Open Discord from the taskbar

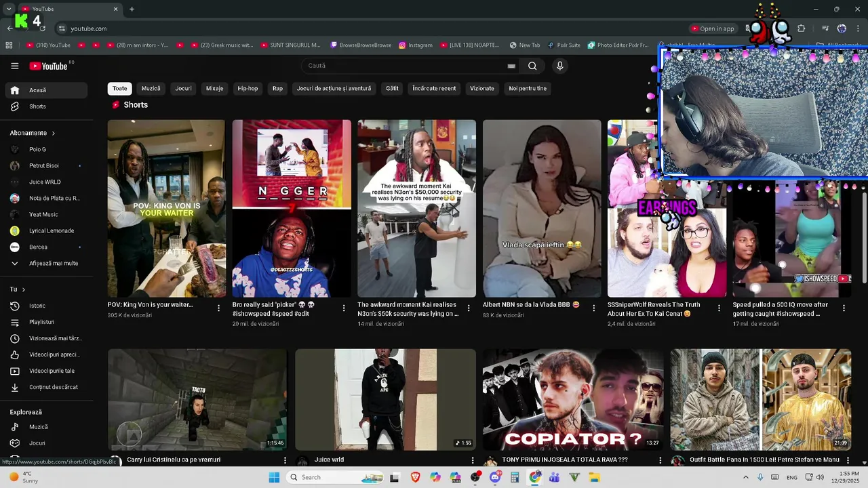click(495, 477)
